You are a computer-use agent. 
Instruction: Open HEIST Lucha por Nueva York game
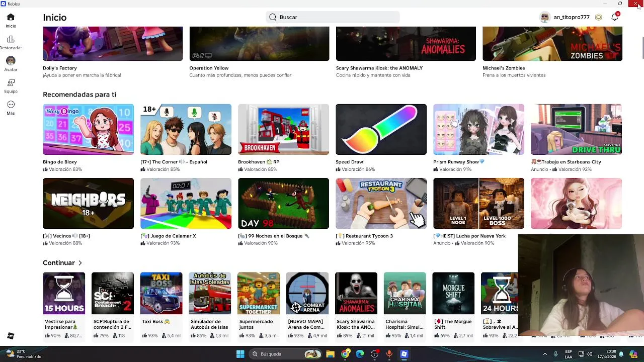tap(478, 204)
